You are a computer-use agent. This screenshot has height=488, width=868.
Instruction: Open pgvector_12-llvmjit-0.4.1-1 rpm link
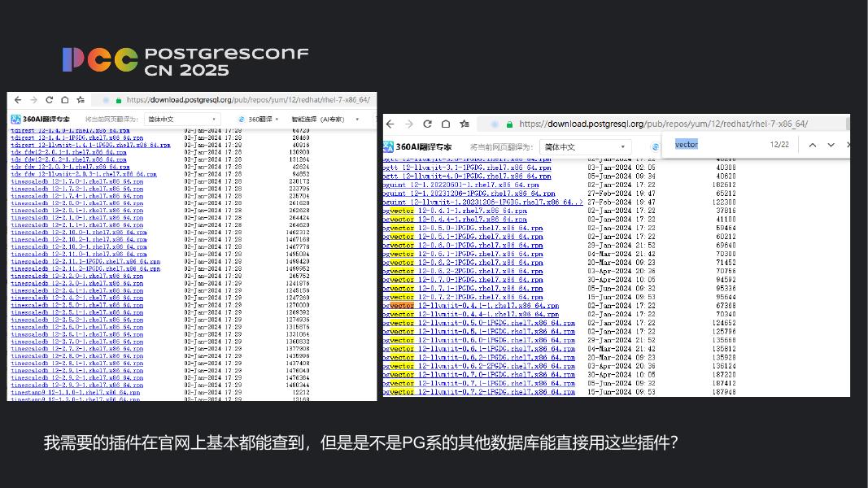[471, 306]
